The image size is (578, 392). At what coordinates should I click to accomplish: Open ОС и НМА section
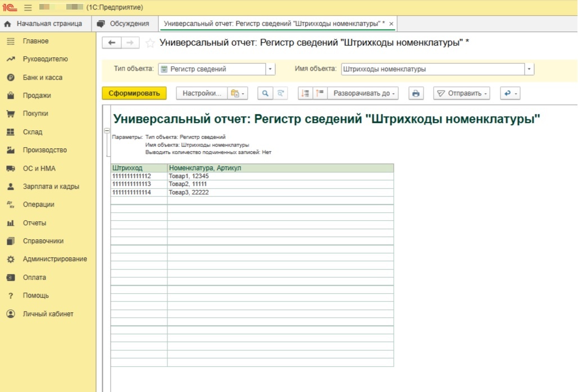click(x=39, y=168)
